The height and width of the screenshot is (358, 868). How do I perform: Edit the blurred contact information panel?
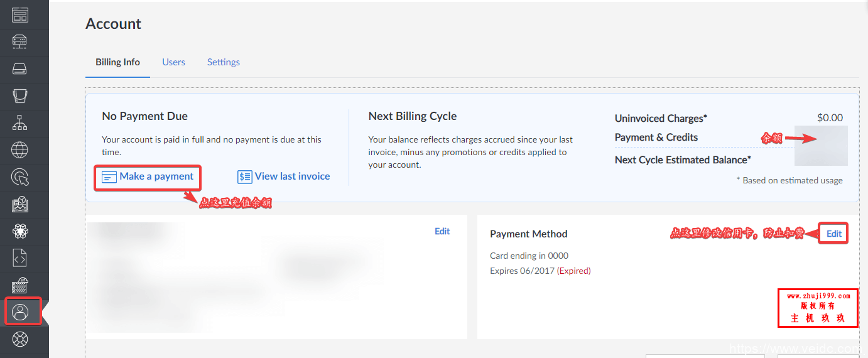pyautogui.click(x=442, y=231)
